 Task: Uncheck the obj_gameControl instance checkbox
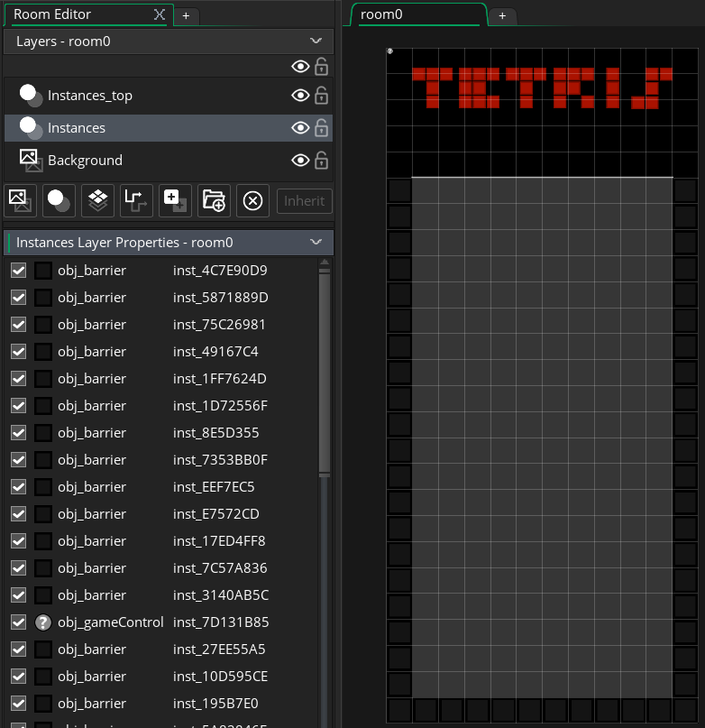click(19, 622)
